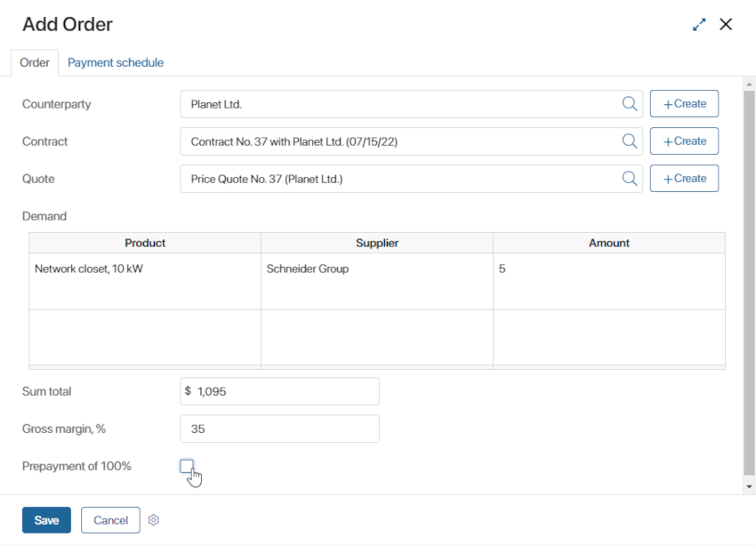This screenshot has height=545, width=756.
Task: Click the Add Order dialog title
Action: (x=68, y=24)
